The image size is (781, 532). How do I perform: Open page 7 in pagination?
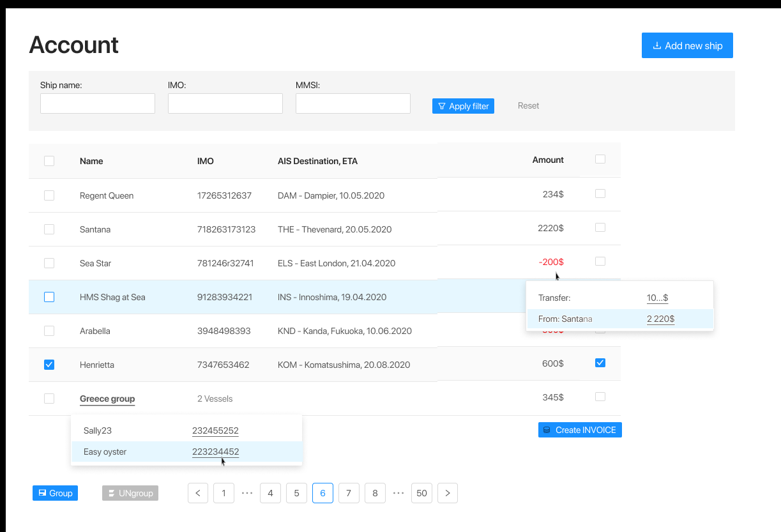pyautogui.click(x=349, y=493)
